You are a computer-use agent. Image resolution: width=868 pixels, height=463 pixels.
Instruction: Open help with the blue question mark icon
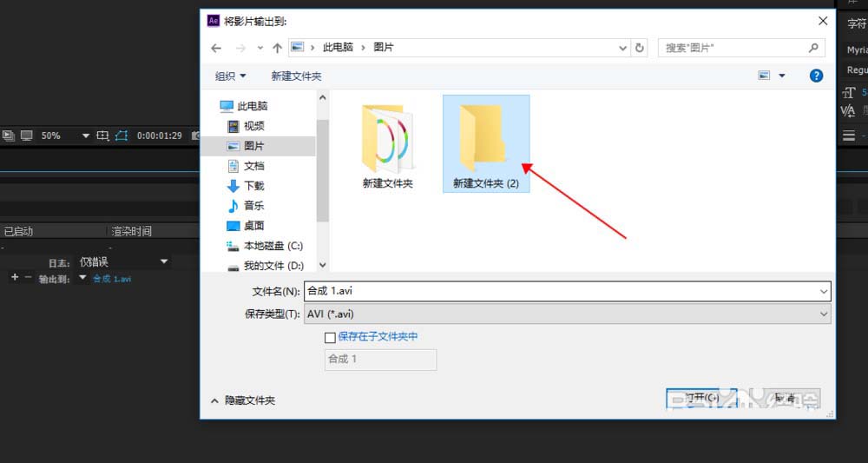pos(816,76)
